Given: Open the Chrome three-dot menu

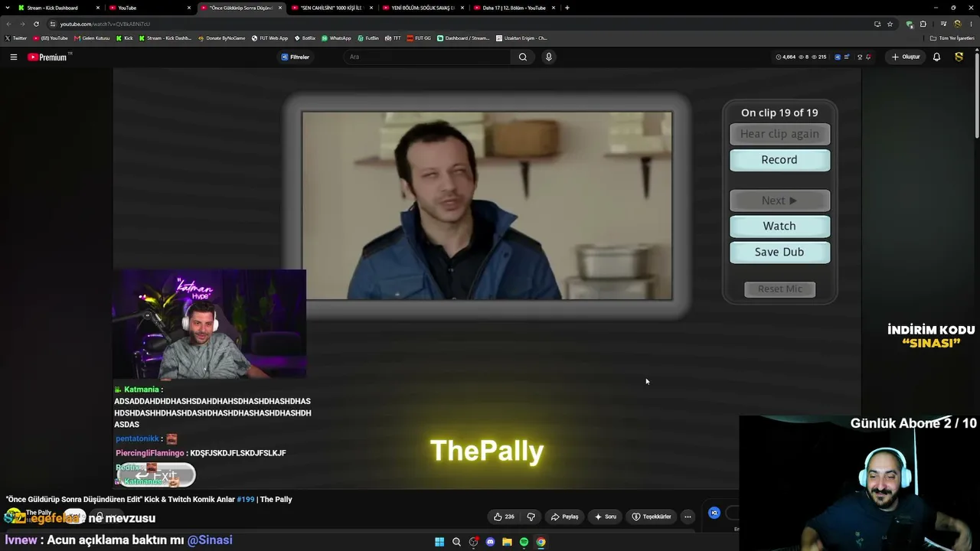Looking at the screenshot, I should point(971,24).
